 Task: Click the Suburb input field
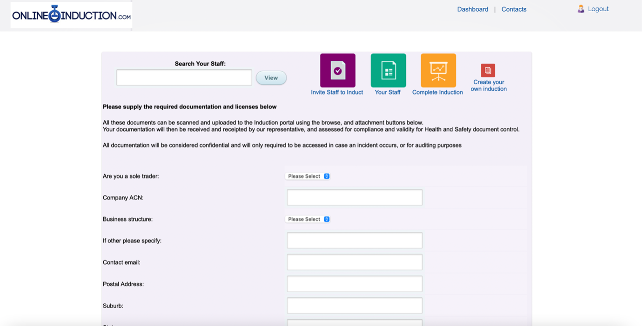355,306
